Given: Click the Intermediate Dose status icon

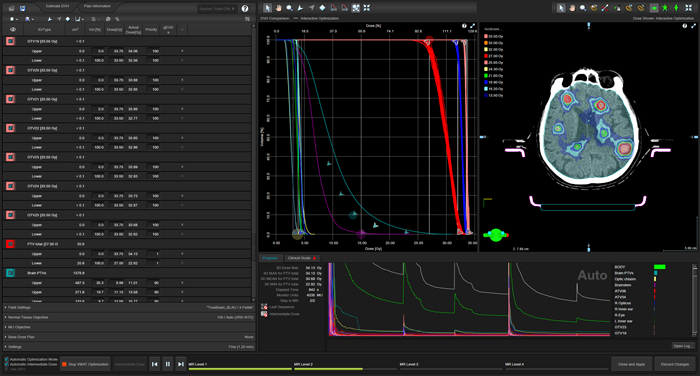Looking at the screenshot, I should (264, 314).
